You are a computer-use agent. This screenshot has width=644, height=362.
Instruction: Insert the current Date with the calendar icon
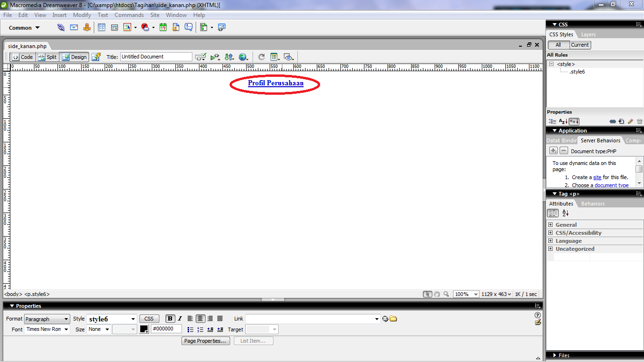(x=163, y=27)
